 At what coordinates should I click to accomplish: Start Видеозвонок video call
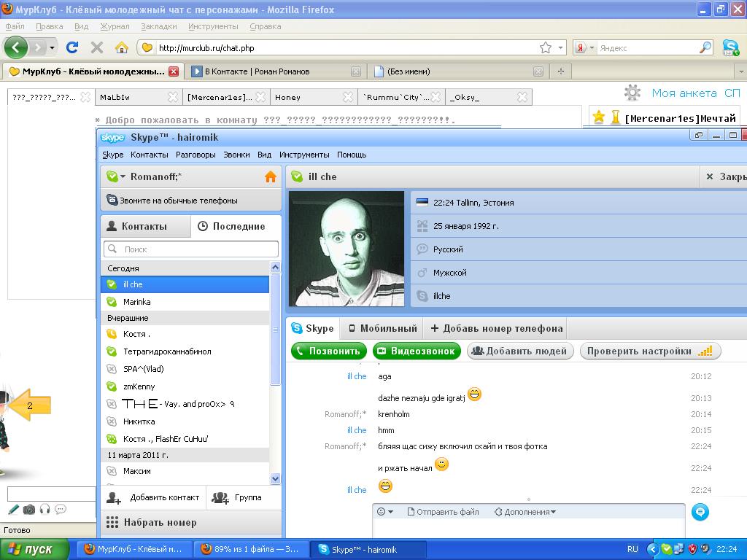417,351
